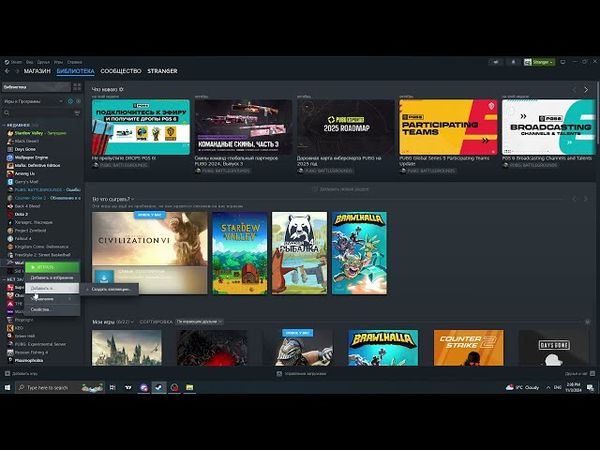Click the Library home button
This screenshot has width=600, height=450.
pos(37,87)
